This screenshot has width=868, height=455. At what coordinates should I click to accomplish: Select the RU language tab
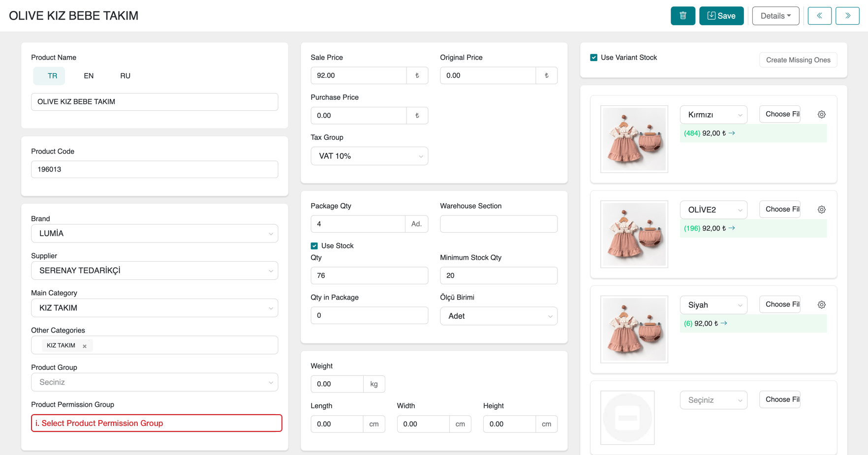(125, 76)
